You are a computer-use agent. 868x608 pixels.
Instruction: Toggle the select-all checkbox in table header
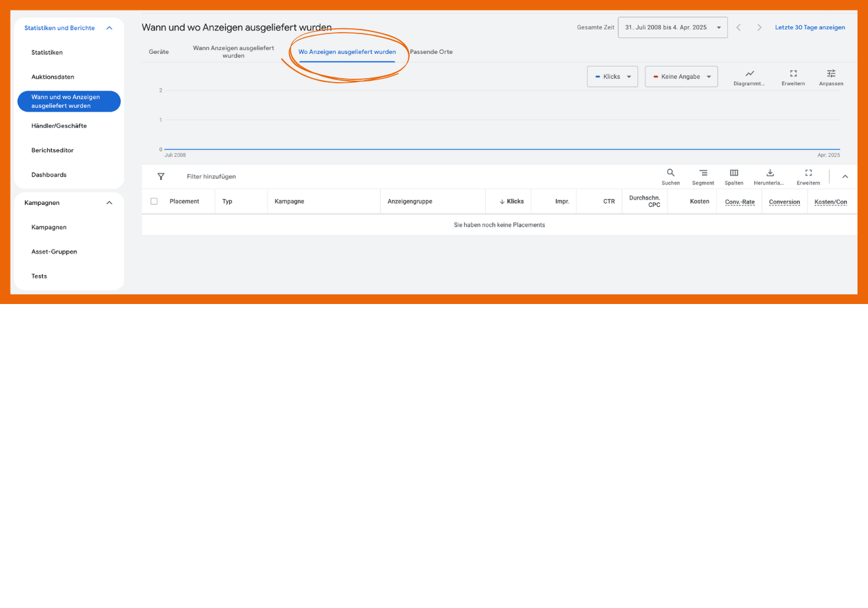pyautogui.click(x=154, y=202)
